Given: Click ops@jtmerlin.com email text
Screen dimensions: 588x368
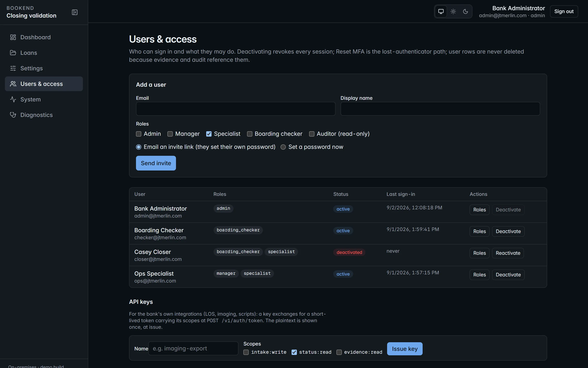Looking at the screenshot, I should [155, 281].
